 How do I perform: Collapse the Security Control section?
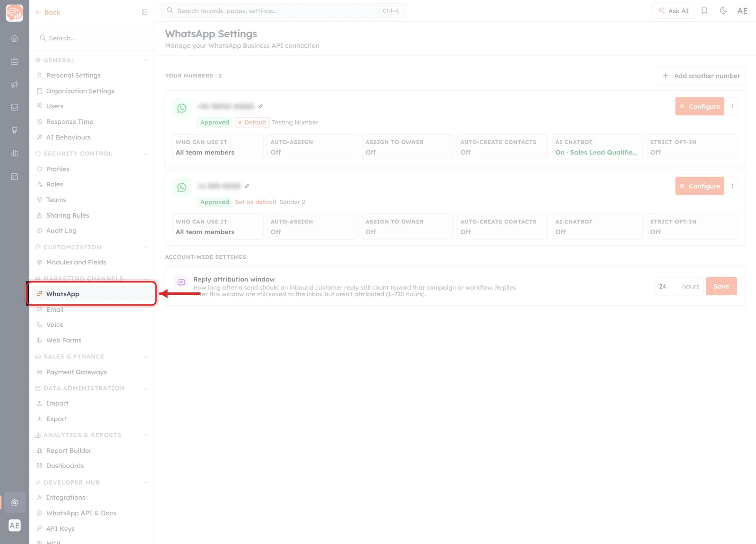point(146,153)
